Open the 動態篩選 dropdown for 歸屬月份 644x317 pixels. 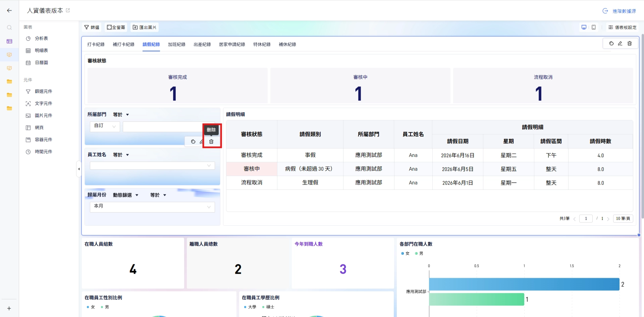point(126,195)
